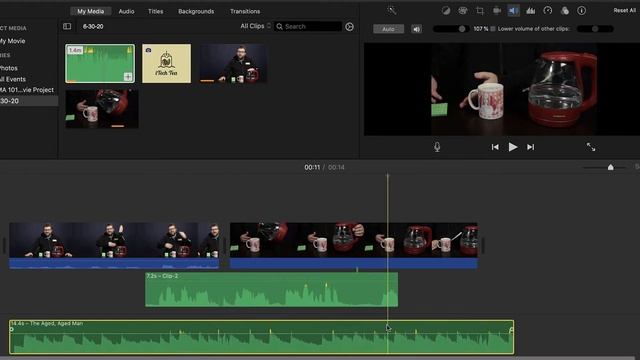
Task: Select My Movie in sidebar
Action: tap(13, 41)
